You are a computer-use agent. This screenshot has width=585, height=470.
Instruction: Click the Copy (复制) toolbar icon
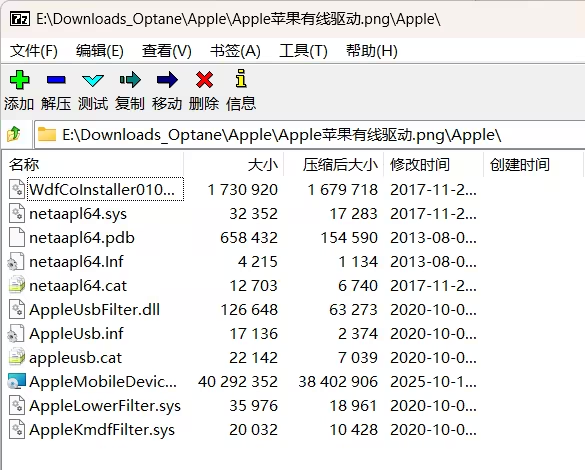click(x=130, y=79)
